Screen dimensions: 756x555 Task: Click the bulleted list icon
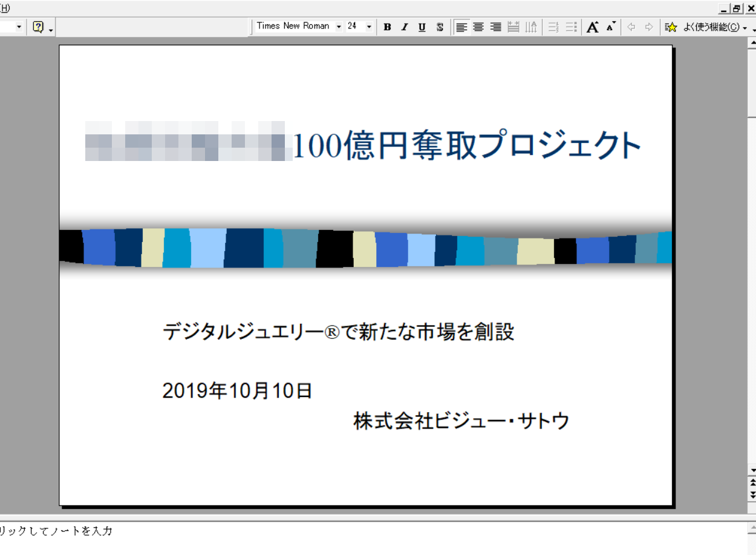tap(570, 27)
